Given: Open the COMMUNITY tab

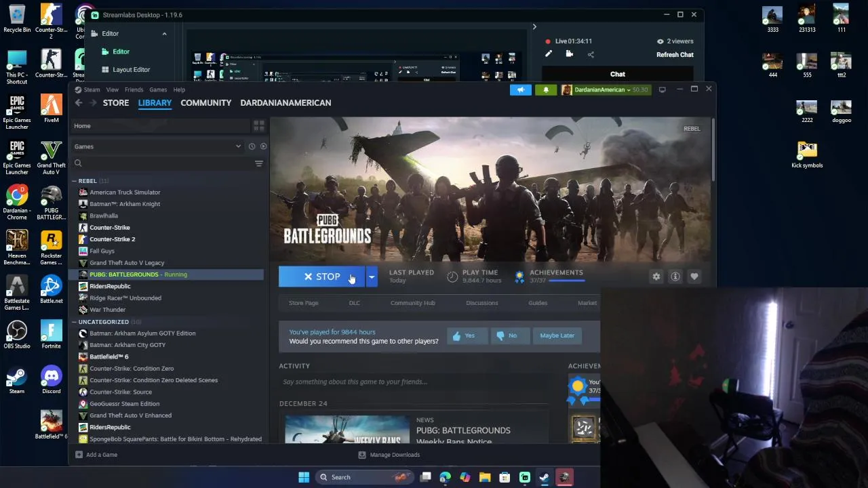Looking at the screenshot, I should [206, 102].
